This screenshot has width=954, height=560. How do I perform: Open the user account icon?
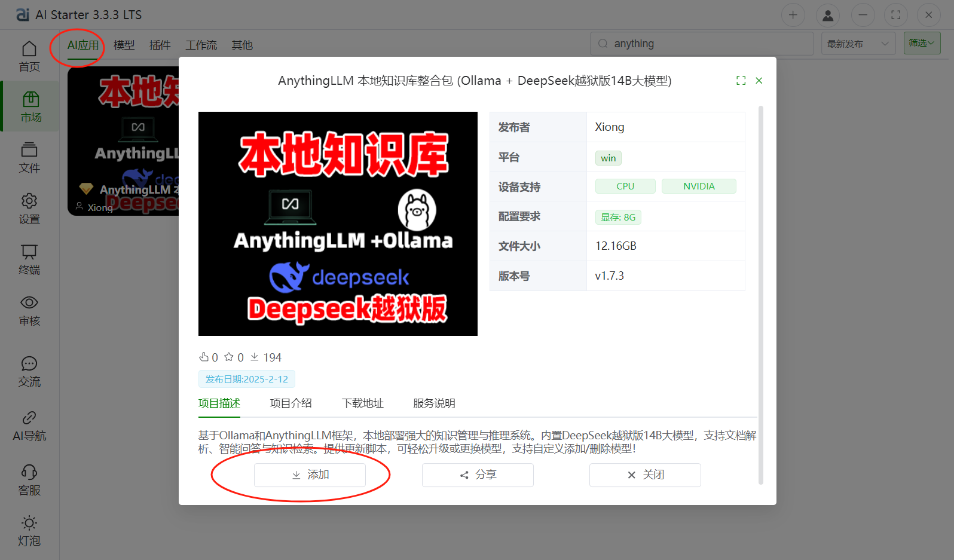[828, 15]
